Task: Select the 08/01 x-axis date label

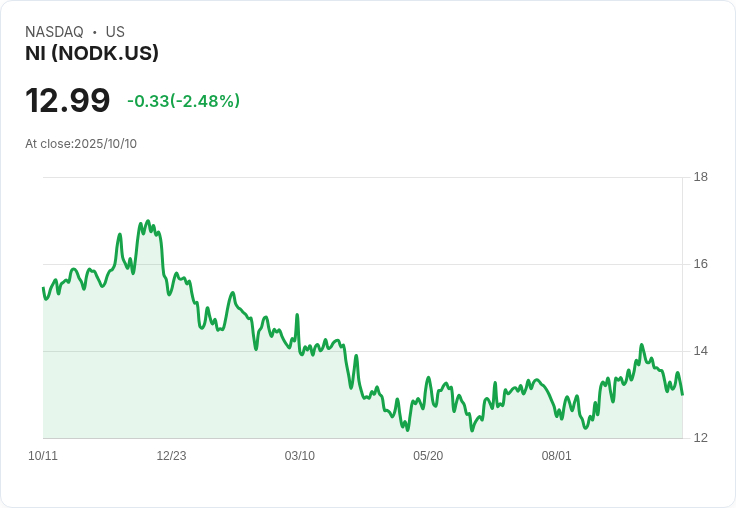Action: (x=556, y=456)
